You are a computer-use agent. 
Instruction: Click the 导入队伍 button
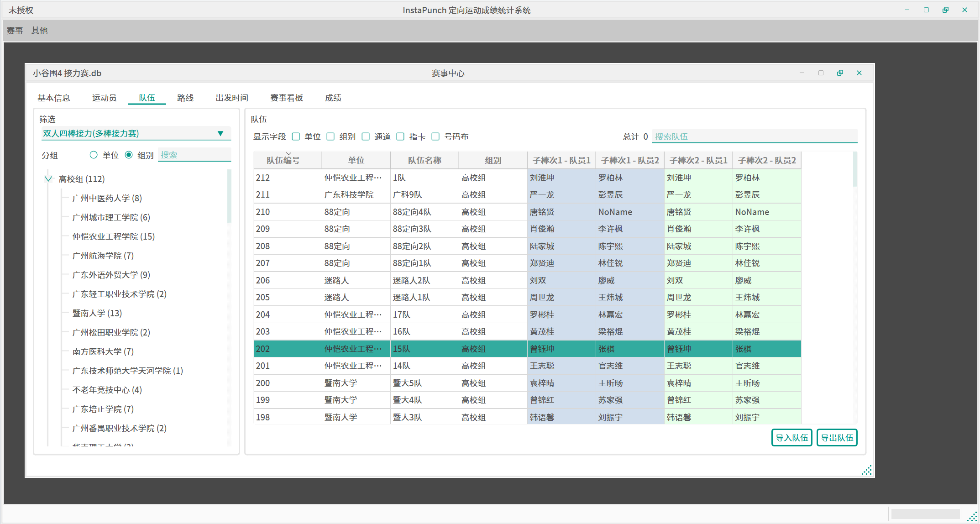[791, 438]
